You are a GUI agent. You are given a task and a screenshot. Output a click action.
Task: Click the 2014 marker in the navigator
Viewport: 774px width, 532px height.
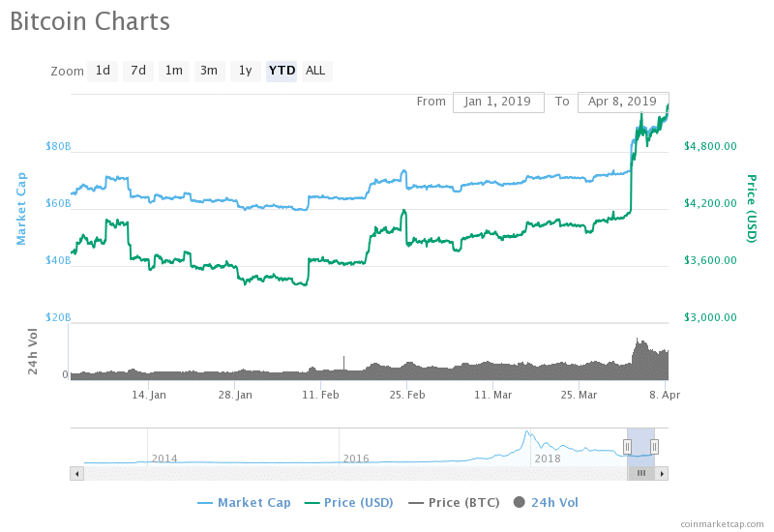164,458
